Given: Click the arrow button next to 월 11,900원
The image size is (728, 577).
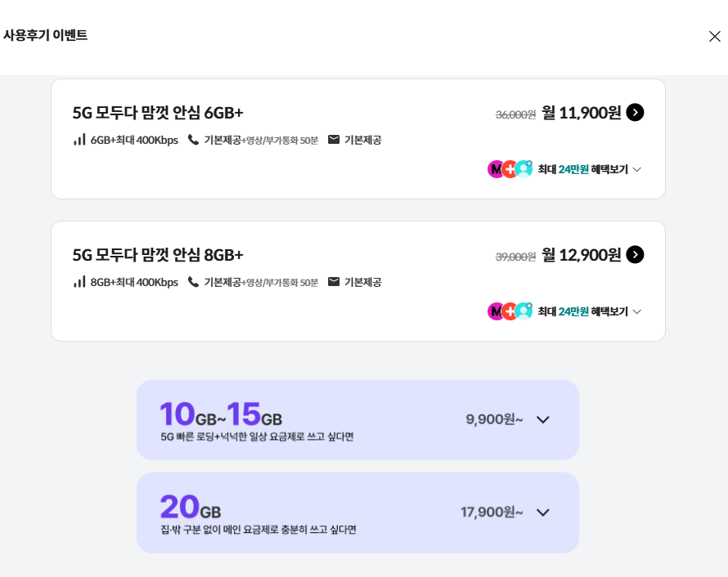Looking at the screenshot, I should point(635,112).
